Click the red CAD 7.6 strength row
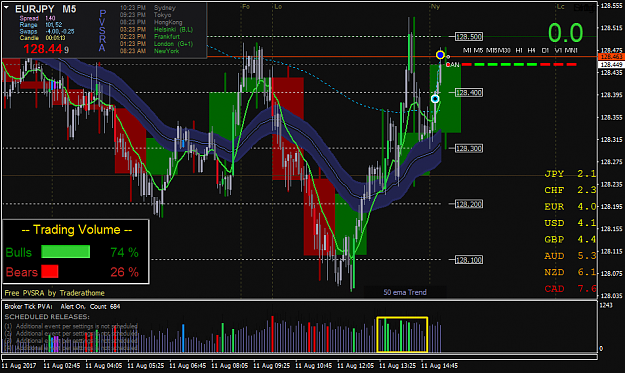Viewport: 625px width, 373px height. click(x=570, y=289)
